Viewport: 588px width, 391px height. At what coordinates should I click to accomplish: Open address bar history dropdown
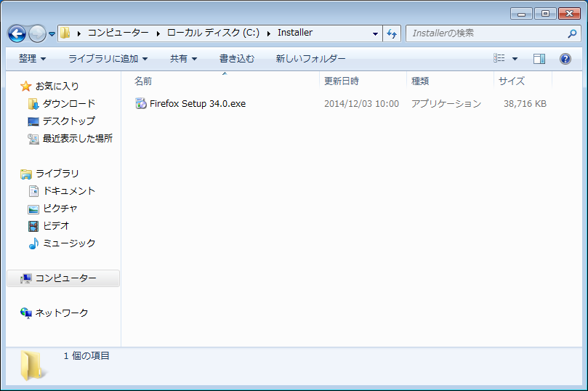(x=375, y=33)
